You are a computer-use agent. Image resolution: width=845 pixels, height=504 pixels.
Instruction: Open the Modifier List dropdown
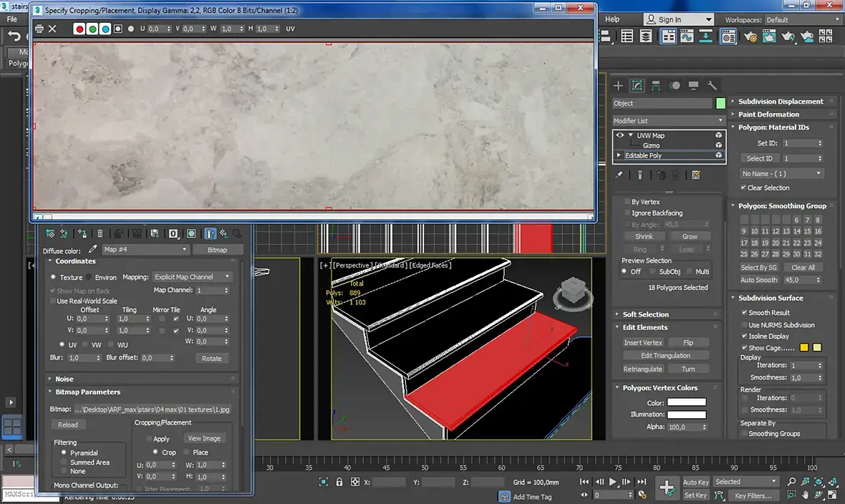tap(669, 120)
